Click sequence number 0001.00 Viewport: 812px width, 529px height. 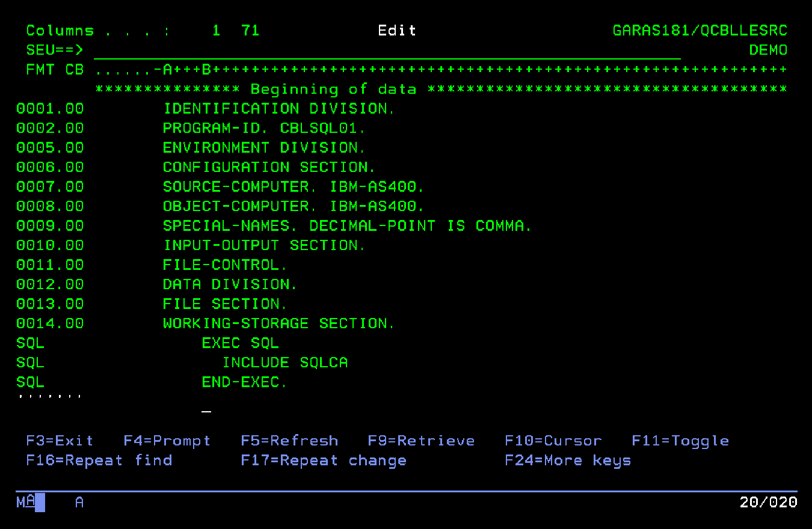pos(50,108)
